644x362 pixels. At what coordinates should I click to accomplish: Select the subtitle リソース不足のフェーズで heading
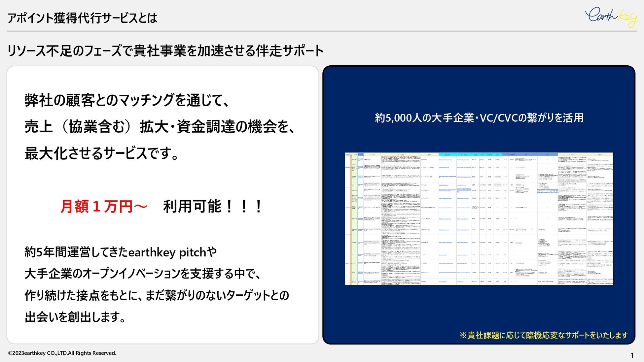(165, 51)
